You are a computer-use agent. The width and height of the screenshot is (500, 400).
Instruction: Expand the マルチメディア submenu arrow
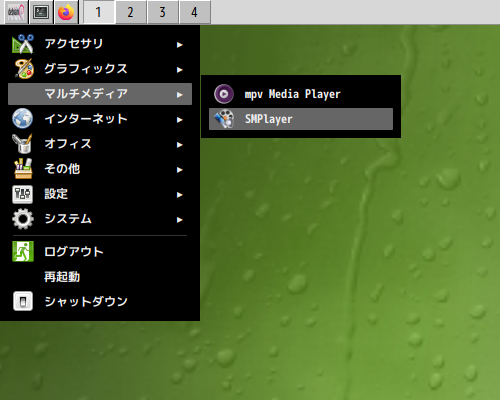pyautogui.click(x=180, y=95)
